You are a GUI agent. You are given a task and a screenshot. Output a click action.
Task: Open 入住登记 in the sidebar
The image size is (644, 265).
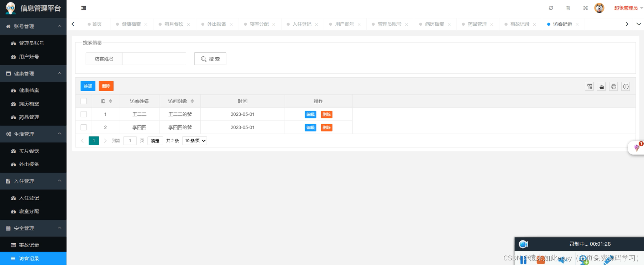[33, 198]
